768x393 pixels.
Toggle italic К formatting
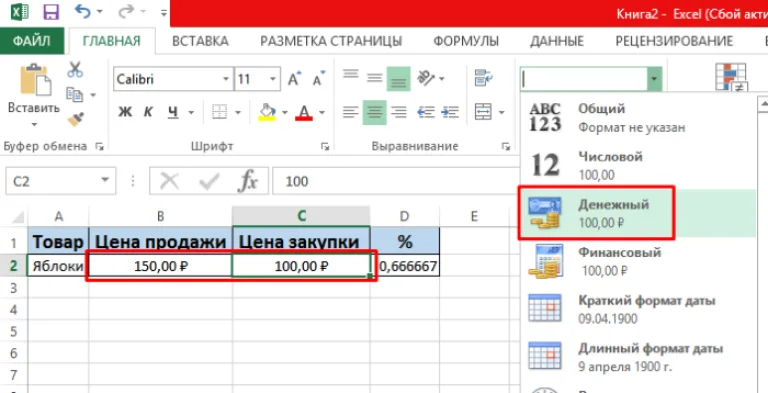pyautogui.click(x=148, y=113)
